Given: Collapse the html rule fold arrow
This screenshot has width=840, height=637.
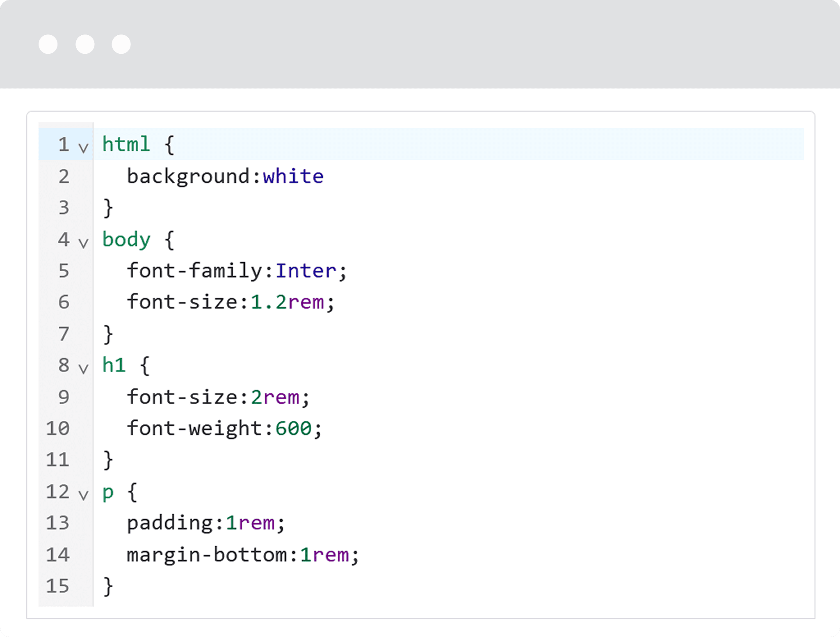Looking at the screenshot, I should pyautogui.click(x=83, y=148).
